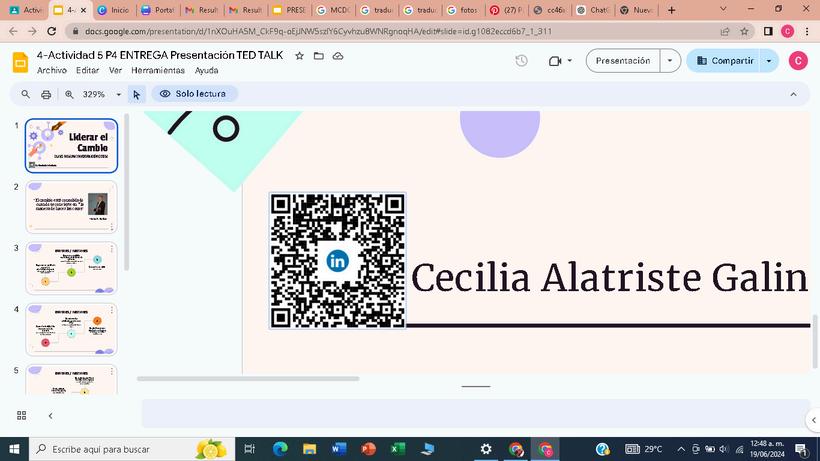Open the search menus magnifier
Screen dimensions: 820x461
pos(25,94)
